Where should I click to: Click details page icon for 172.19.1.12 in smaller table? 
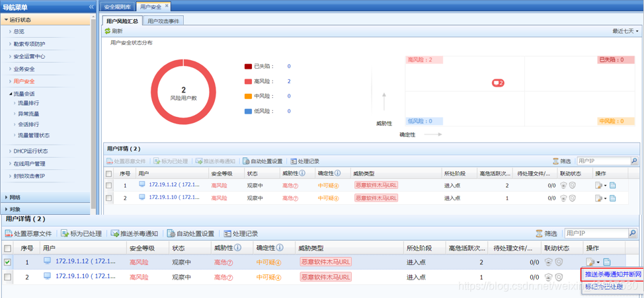(612, 186)
